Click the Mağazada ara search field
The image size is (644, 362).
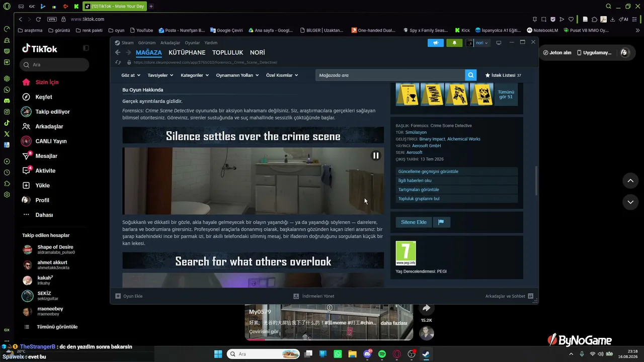click(390, 75)
